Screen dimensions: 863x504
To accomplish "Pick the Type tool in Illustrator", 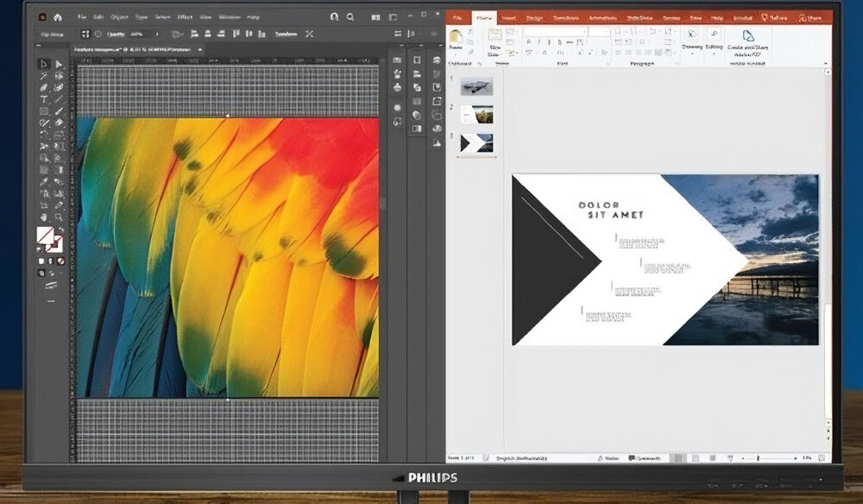I will (x=44, y=99).
